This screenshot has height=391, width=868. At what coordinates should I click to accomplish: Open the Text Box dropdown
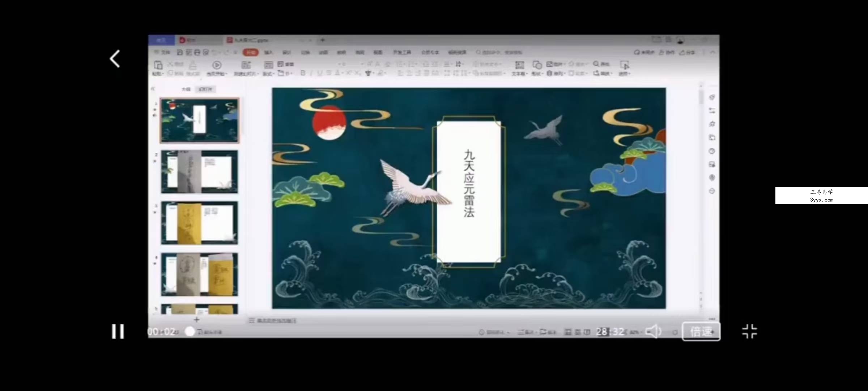coord(519,73)
